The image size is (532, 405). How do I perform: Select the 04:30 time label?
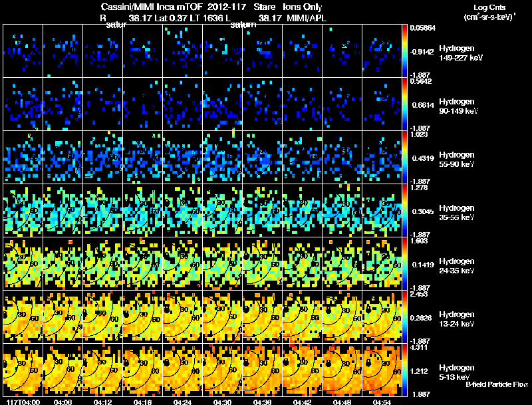point(222,402)
